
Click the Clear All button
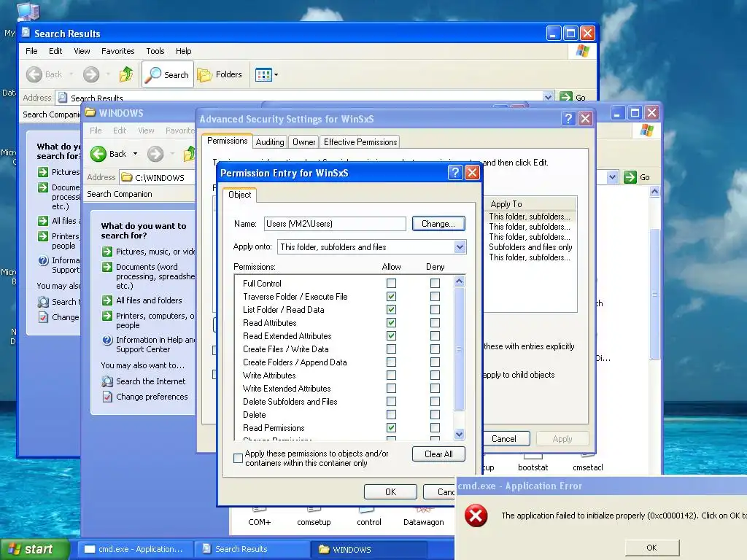(x=438, y=454)
